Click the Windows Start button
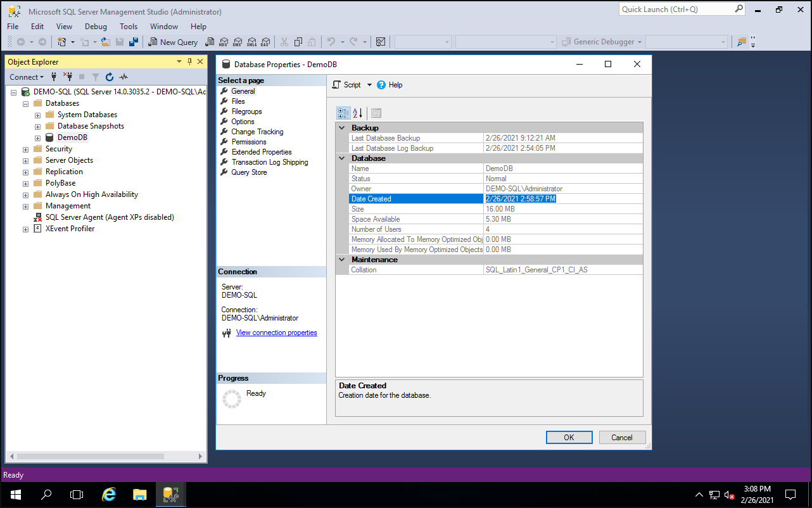This screenshot has height=508, width=812. point(15,494)
